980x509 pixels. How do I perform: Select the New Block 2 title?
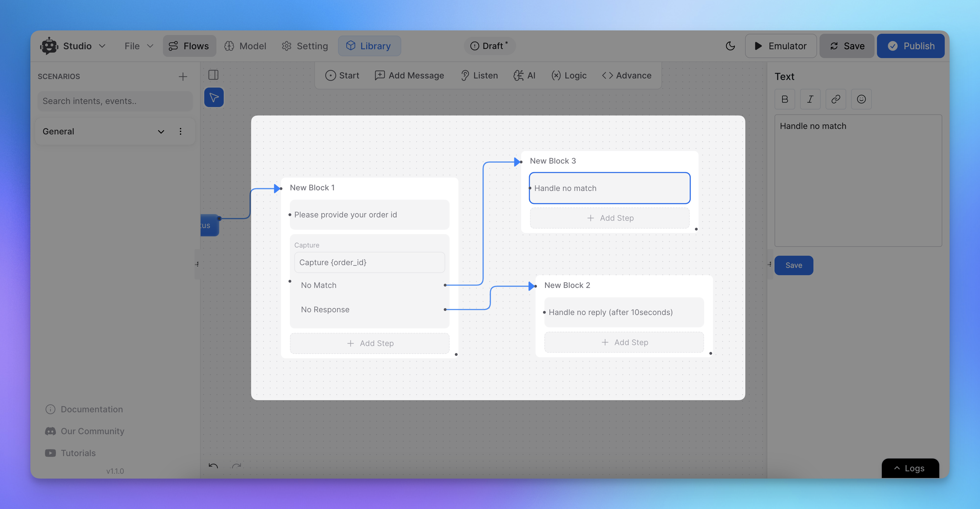(567, 286)
